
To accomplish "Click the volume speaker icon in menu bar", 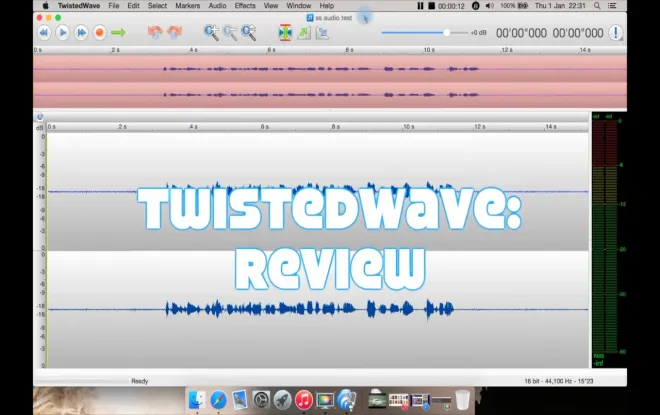I will pyautogui.click(x=489, y=5).
